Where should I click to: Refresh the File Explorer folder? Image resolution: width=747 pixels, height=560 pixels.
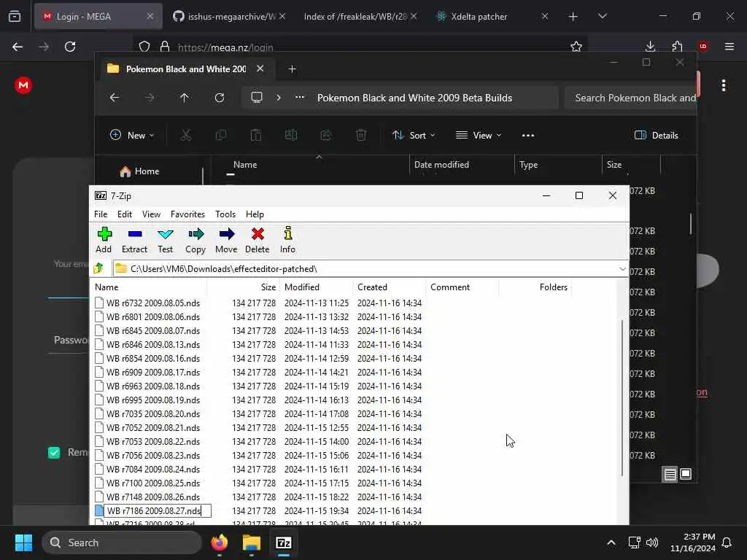point(219,98)
